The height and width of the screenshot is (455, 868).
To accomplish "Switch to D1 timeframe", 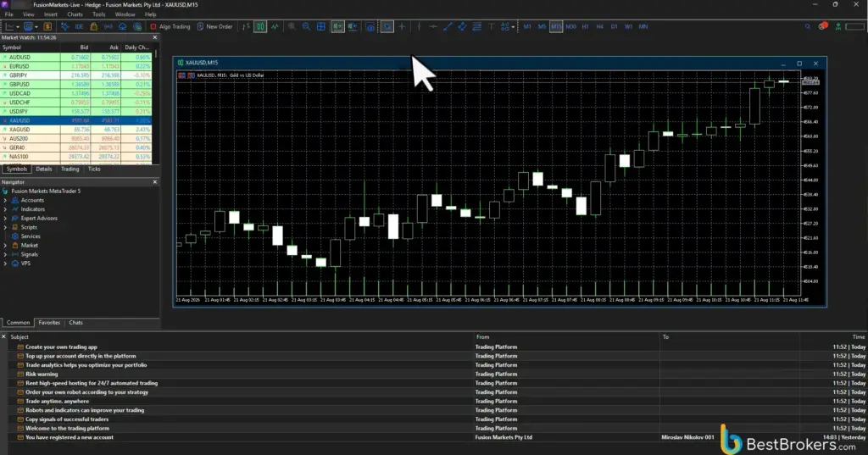I will [x=614, y=26].
